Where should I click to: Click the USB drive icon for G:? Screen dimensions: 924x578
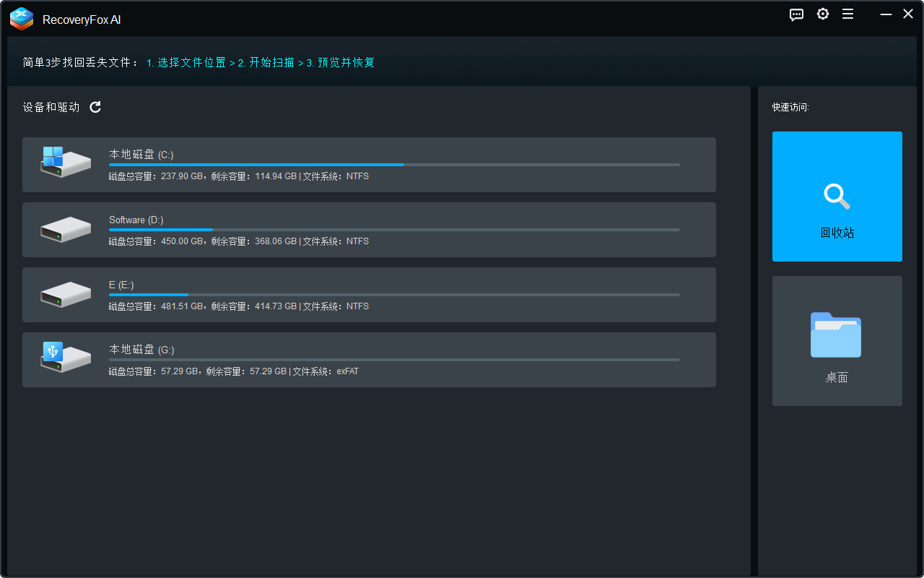65,358
